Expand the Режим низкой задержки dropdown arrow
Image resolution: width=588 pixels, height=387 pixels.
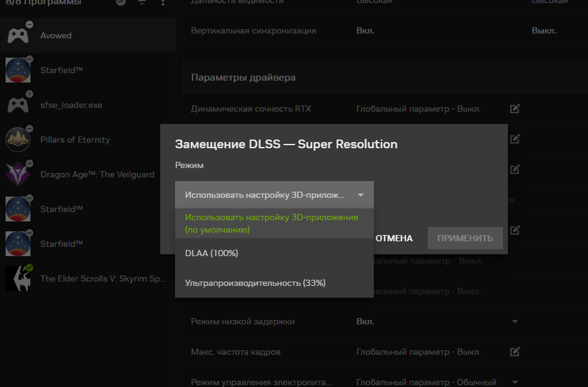point(515,321)
